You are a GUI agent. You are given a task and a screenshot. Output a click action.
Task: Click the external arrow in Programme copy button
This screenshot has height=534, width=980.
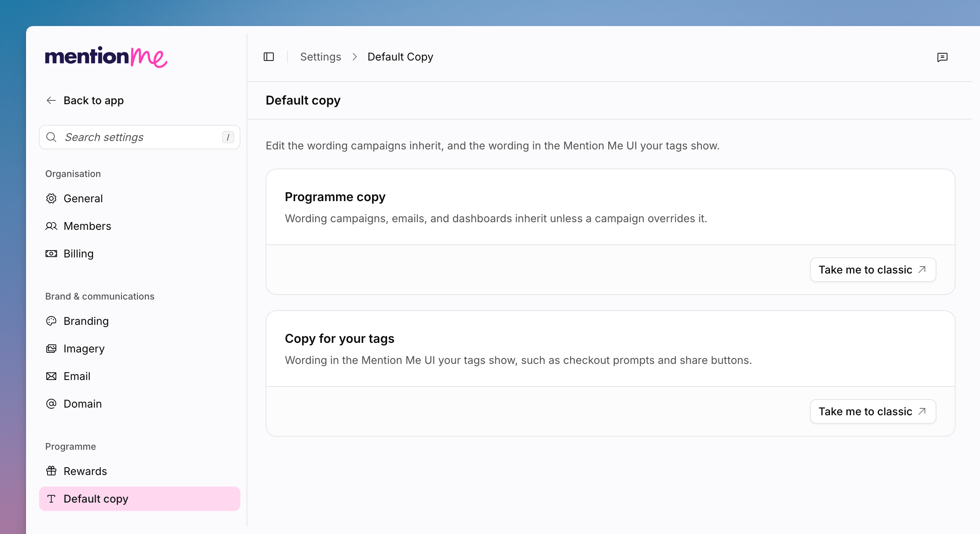[922, 270]
